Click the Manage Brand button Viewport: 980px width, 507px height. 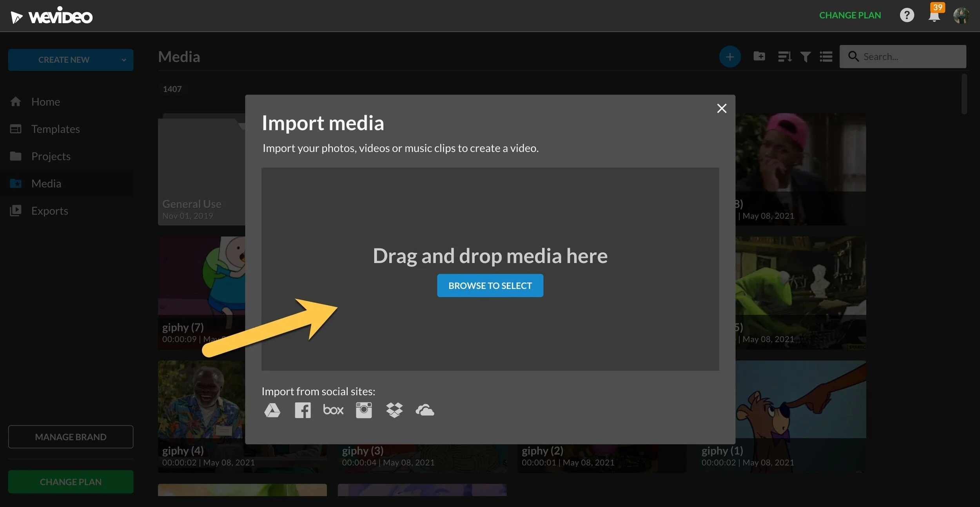71,437
